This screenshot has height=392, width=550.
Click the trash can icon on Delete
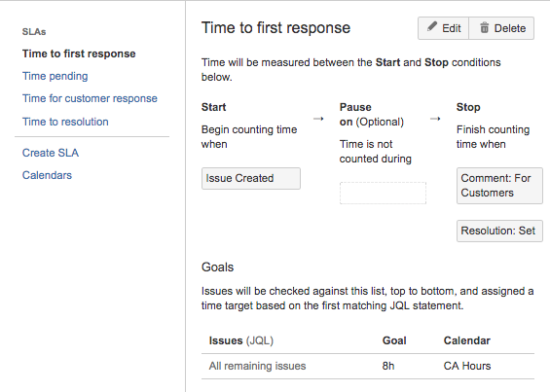click(x=484, y=27)
